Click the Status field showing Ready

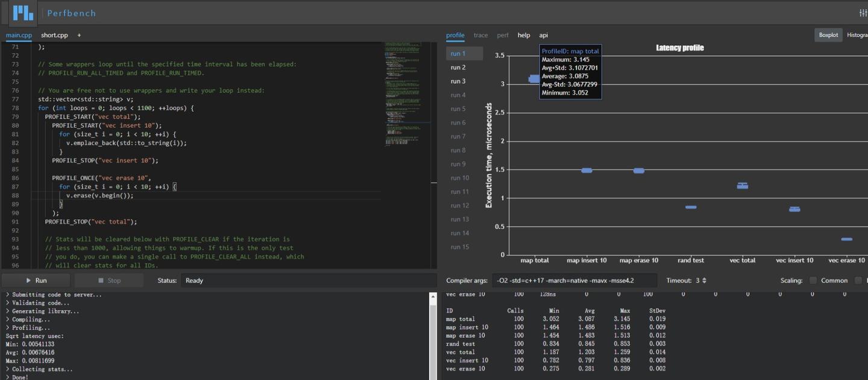click(x=309, y=281)
